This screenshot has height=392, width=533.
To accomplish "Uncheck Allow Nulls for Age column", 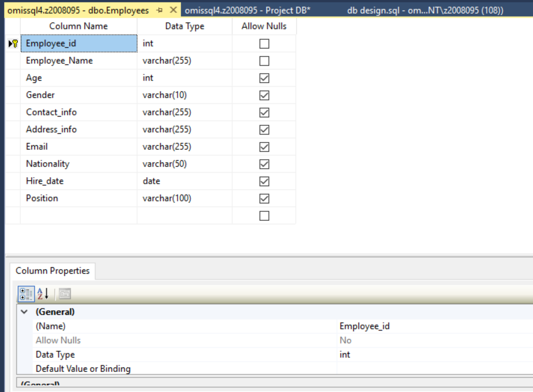I will pos(264,78).
